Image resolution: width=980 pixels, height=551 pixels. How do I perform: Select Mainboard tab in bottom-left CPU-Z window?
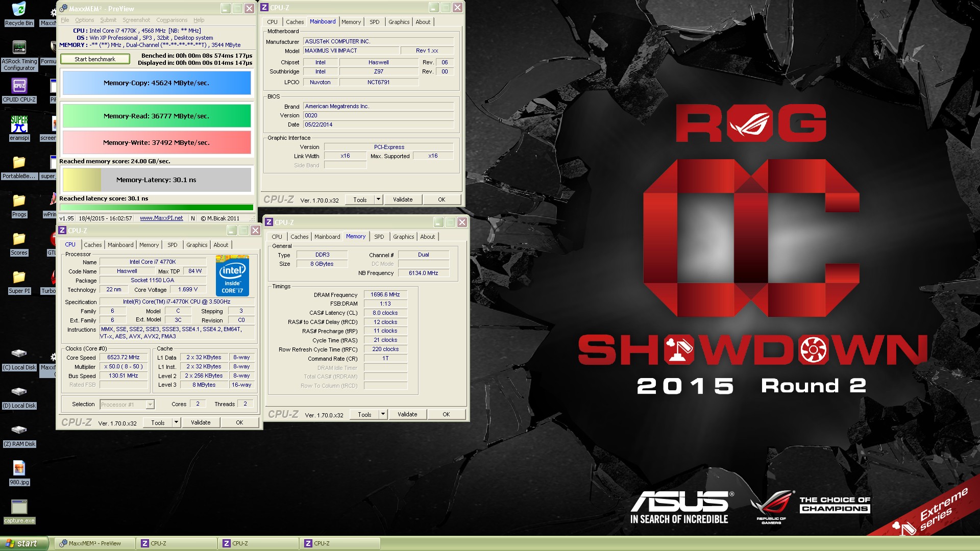120,245
